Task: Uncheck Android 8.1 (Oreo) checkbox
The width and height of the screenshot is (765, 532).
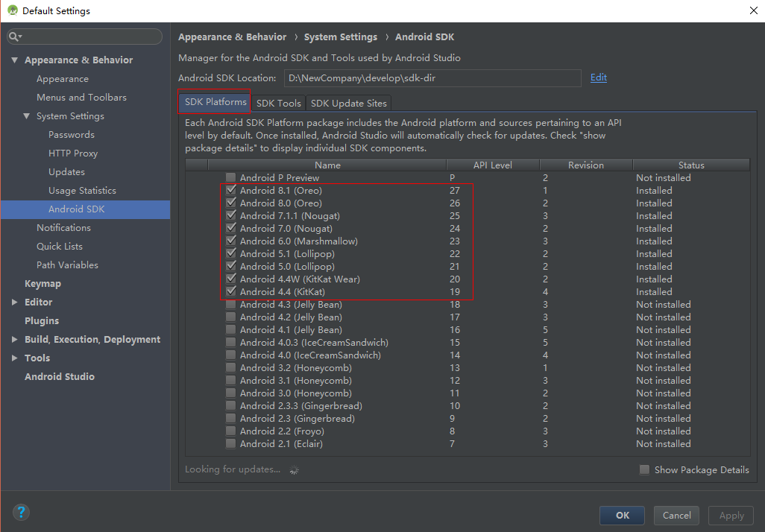Action: [x=231, y=190]
